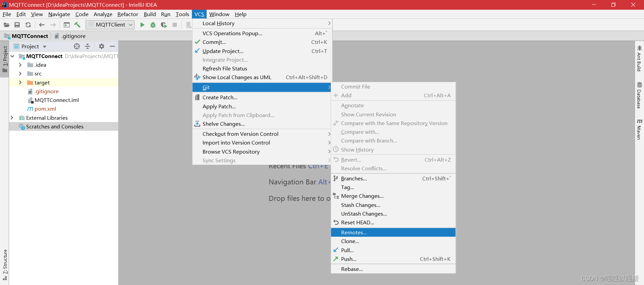Collapse the MQTTConnect root tree node

12,56
